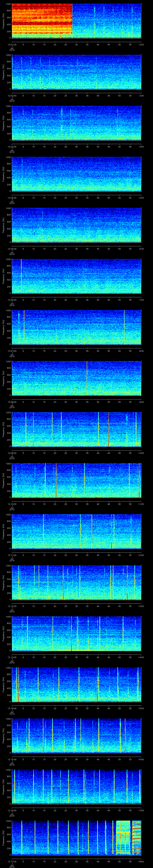
Task: Pick the red line near 15 seconds in the 12:15:00 panel
Action: [x=43, y=735]
